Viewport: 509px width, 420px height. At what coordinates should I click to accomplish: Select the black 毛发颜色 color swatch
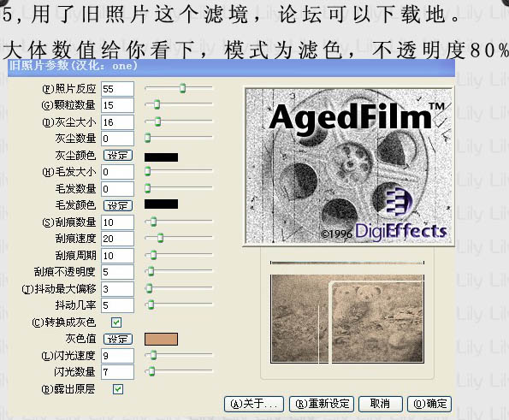[x=161, y=204]
